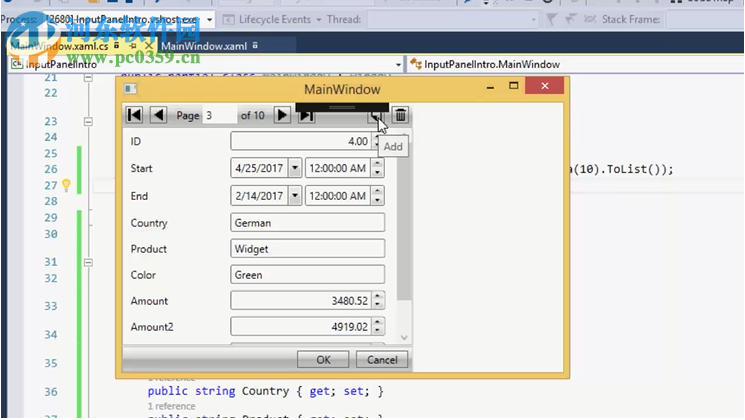Go to the previous record page

pyautogui.click(x=158, y=116)
